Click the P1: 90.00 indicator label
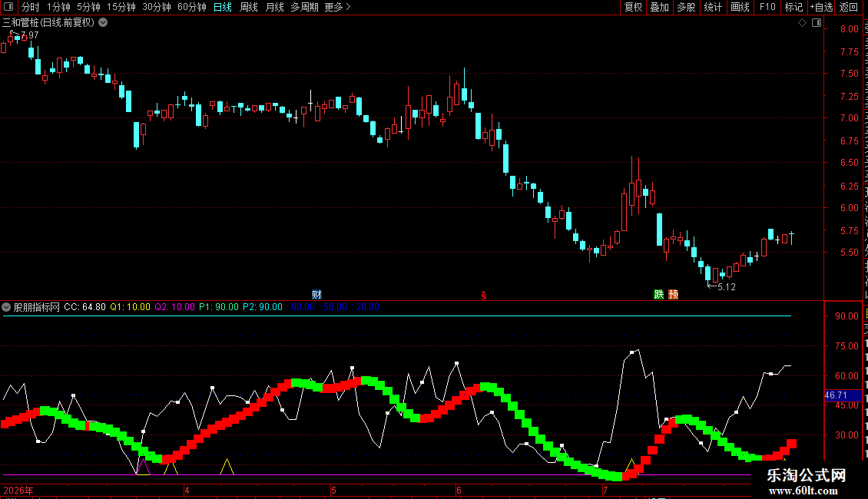 pos(219,307)
